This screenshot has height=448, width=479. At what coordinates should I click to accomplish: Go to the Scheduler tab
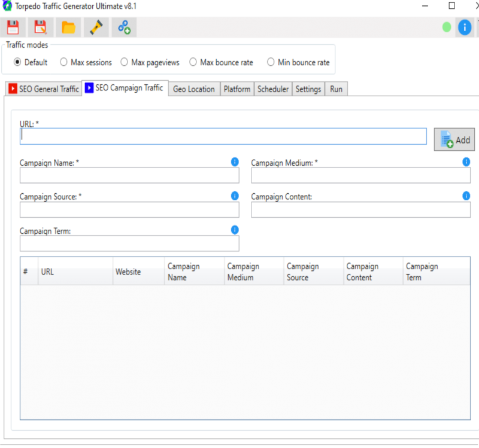click(x=273, y=89)
